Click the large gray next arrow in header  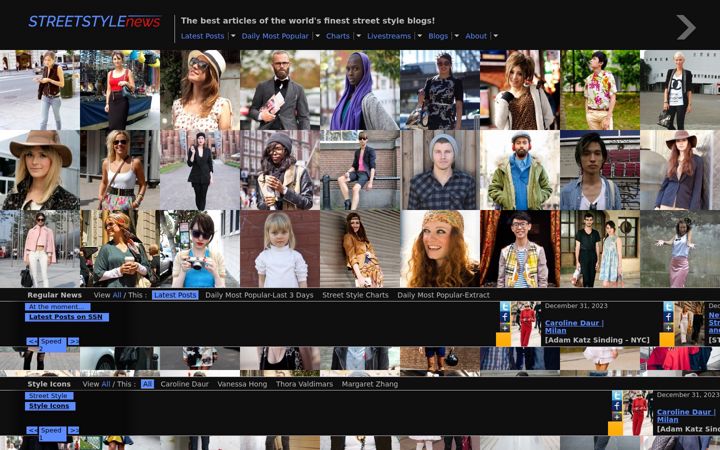(686, 28)
